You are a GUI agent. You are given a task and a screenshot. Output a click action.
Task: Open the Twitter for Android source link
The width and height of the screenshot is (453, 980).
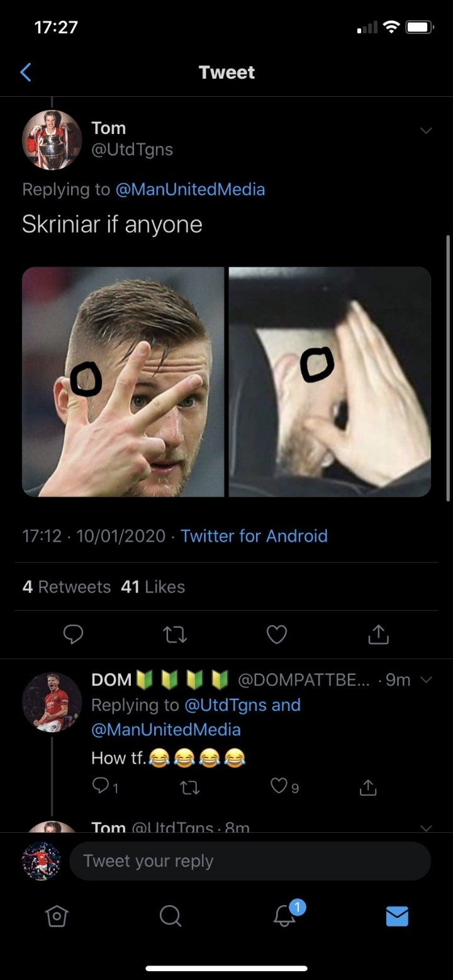coord(254,536)
